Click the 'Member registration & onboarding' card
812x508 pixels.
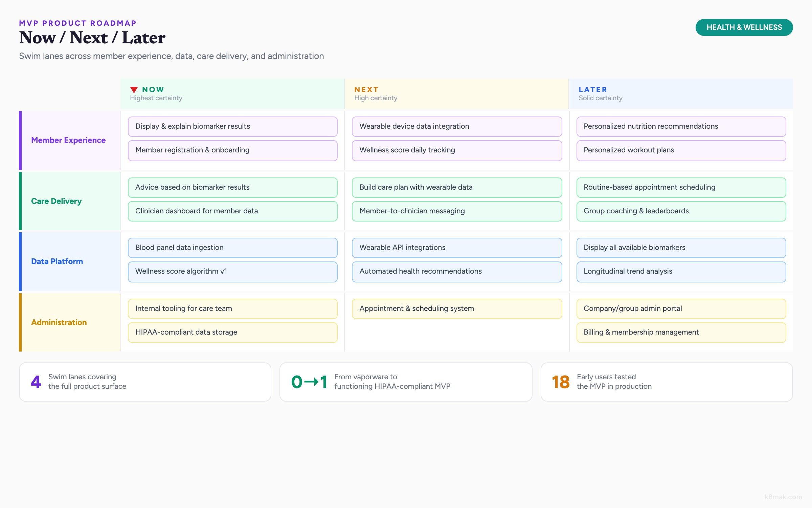pyautogui.click(x=233, y=150)
